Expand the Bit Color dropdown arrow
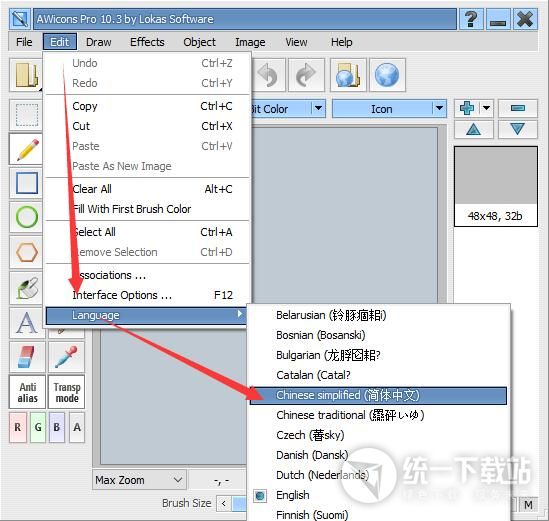549x521 pixels. (318, 108)
